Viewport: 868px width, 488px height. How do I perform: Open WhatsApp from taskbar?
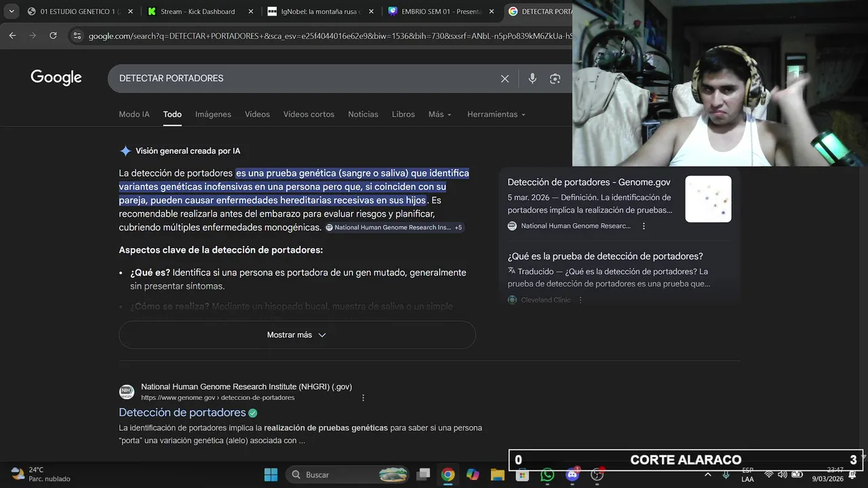[547, 474]
